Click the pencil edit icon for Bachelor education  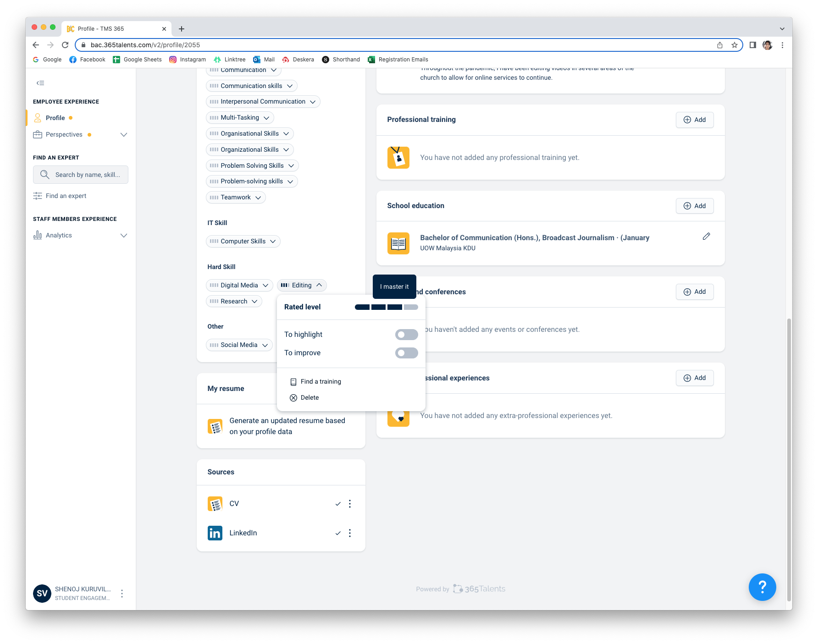tap(706, 237)
